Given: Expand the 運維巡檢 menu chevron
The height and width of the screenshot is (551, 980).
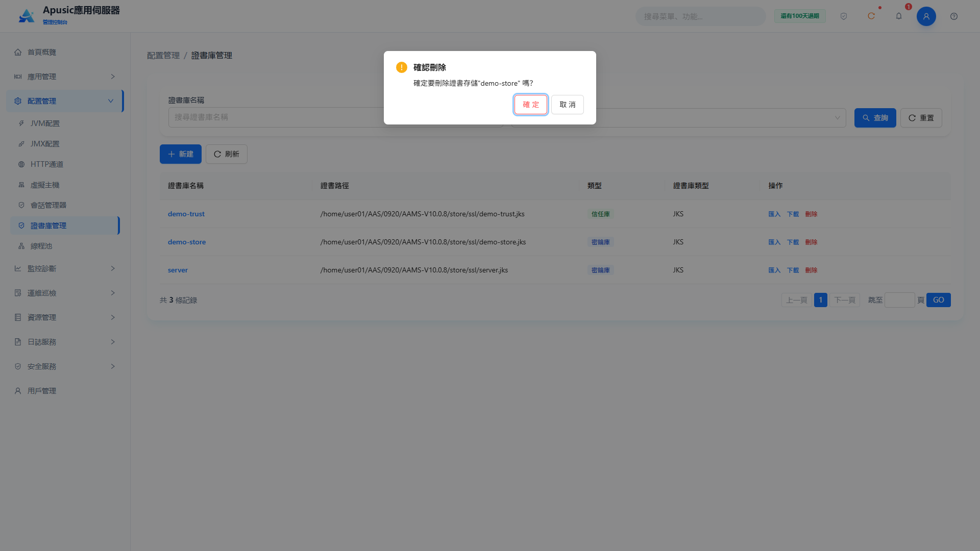Looking at the screenshot, I should click(113, 293).
